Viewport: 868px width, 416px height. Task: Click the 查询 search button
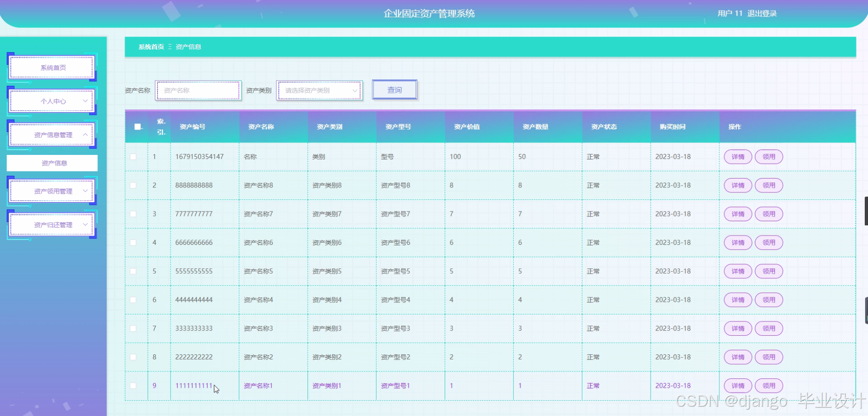395,90
